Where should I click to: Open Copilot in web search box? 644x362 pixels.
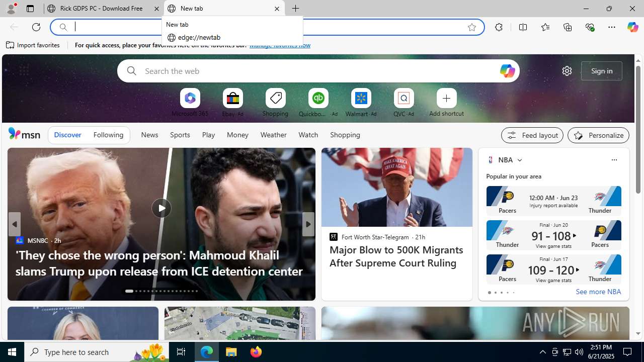(507, 71)
